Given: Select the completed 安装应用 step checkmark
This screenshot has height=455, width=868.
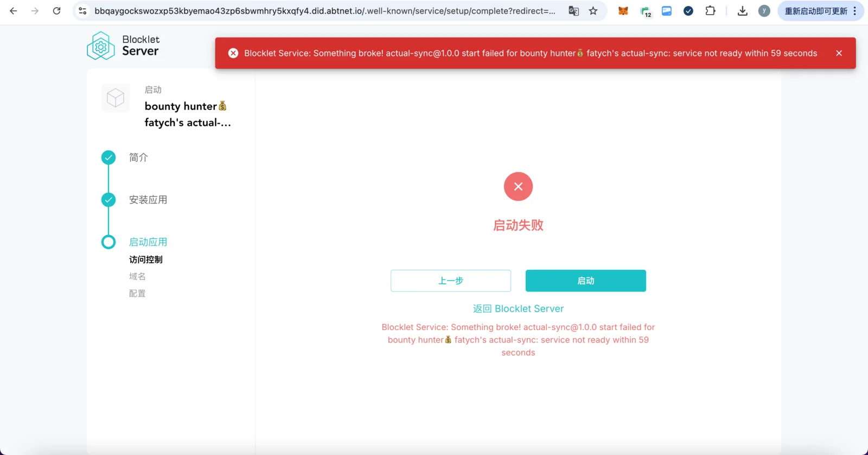Looking at the screenshot, I should point(108,200).
